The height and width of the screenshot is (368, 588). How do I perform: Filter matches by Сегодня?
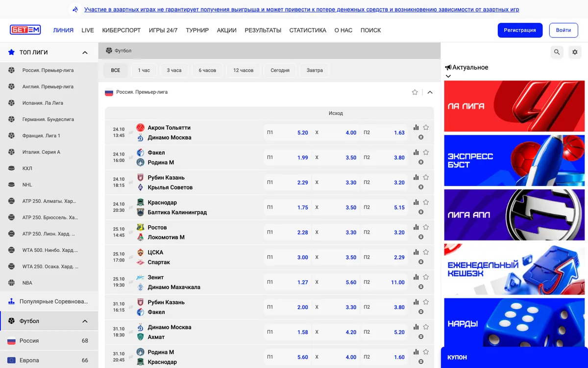[x=280, y=70]
